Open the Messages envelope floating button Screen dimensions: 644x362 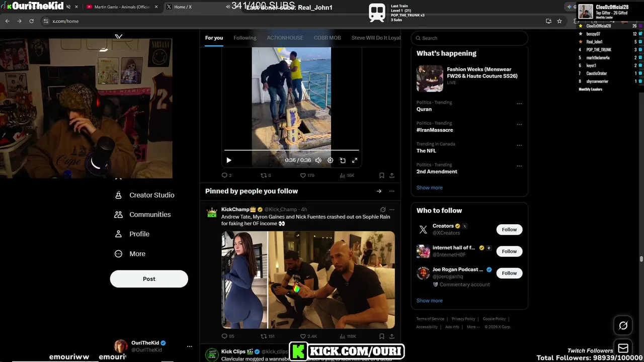pos(623,348)
